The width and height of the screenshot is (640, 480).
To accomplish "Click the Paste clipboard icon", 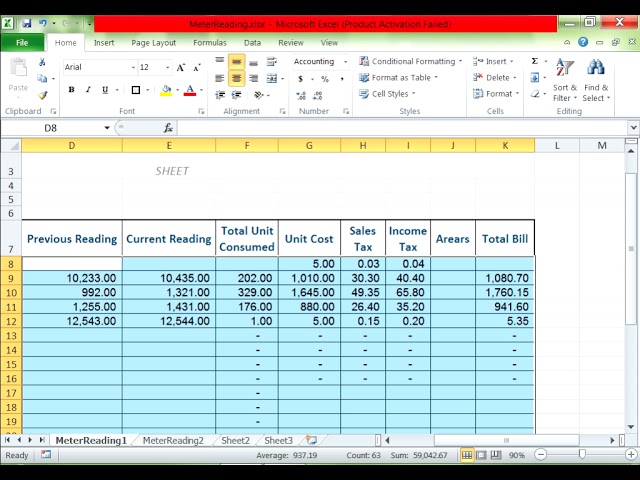I will [18, 68].
